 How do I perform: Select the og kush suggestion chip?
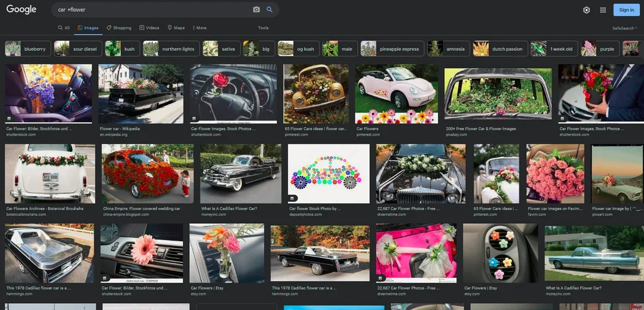coord(298,48)
